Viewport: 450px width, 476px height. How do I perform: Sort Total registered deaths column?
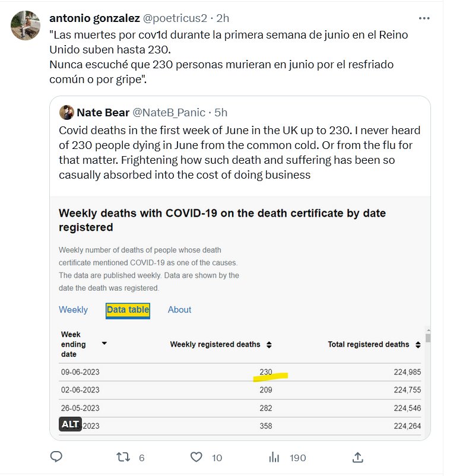point(418,344)
